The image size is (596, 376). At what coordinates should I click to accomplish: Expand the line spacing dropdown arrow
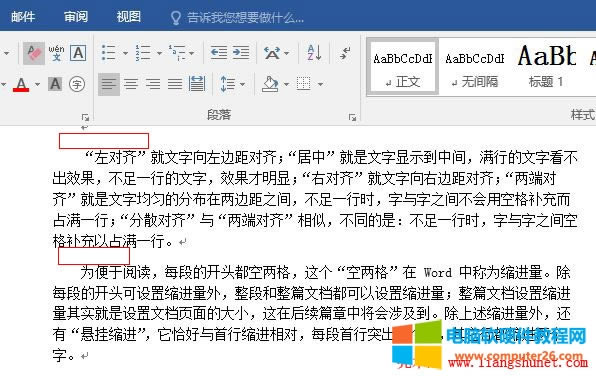[x=243, y=84]
